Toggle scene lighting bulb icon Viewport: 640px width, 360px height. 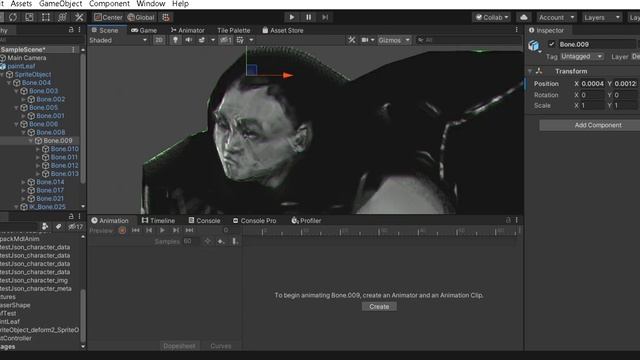(175, 40)
